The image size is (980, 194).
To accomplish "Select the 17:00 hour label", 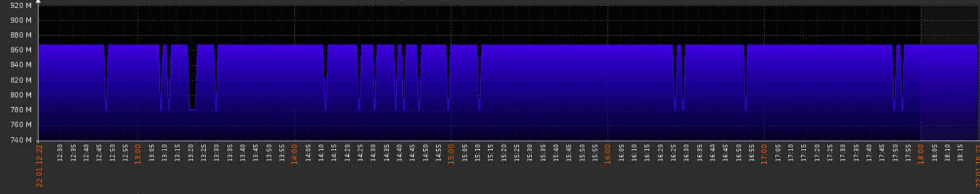I will (x=764, y=154).
